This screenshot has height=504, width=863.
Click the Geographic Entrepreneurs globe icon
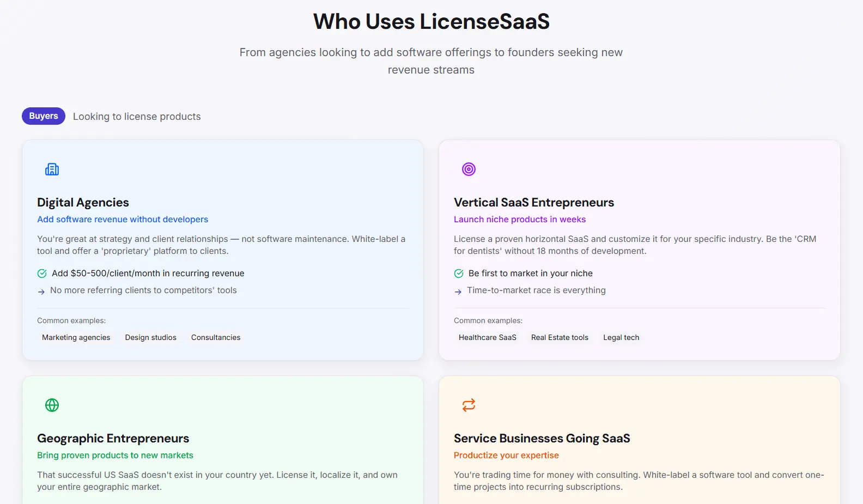pyautogui.click(x=52, y=405)
